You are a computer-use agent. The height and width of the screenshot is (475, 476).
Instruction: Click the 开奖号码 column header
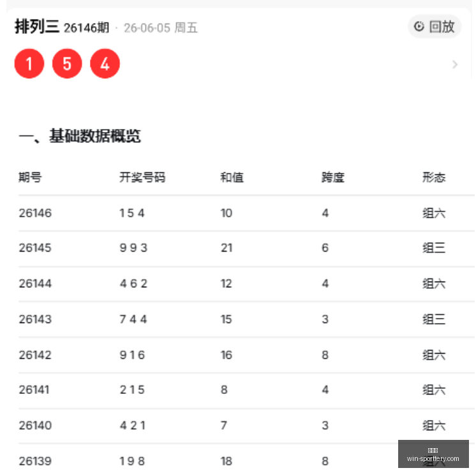pos(142,177)
